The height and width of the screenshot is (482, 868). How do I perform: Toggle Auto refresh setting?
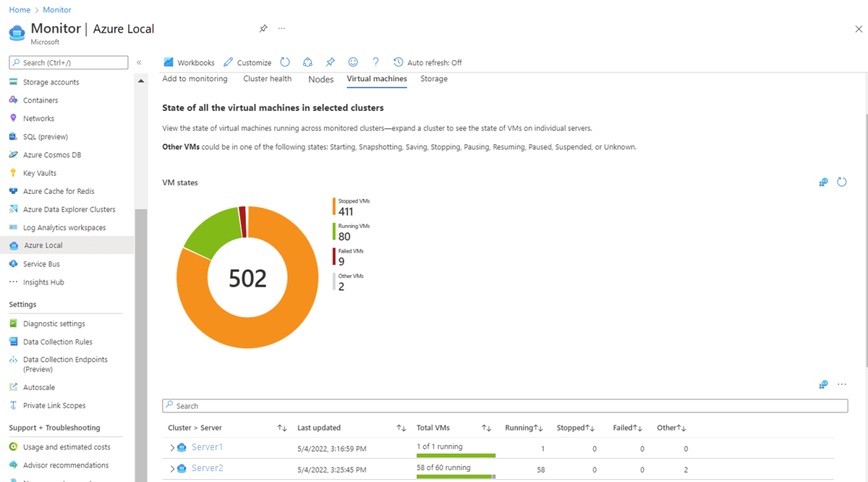coord(427,62)
